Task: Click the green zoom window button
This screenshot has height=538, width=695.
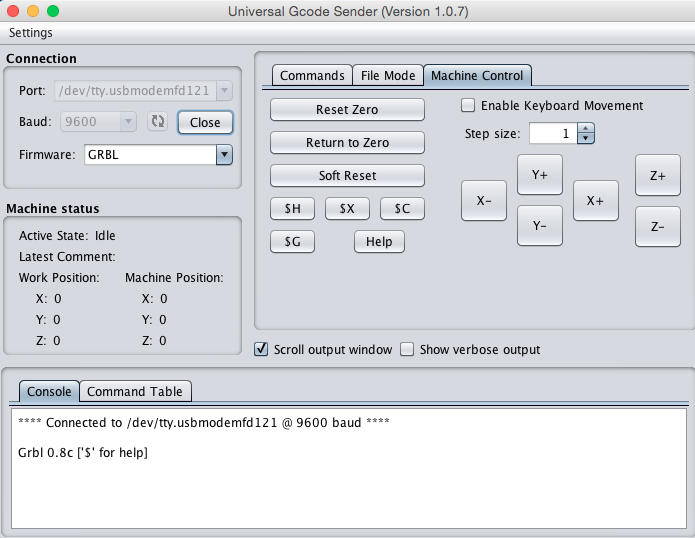Action: 53,11
